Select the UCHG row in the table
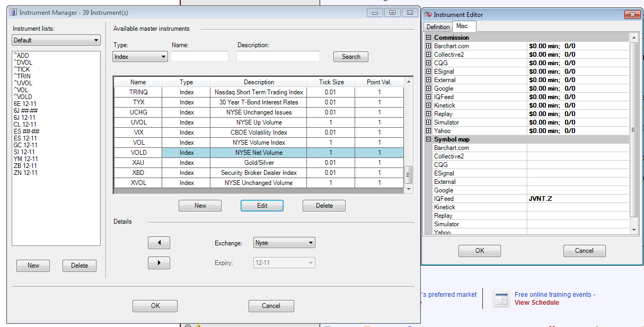The image size is (644, 327). [259, 112]
